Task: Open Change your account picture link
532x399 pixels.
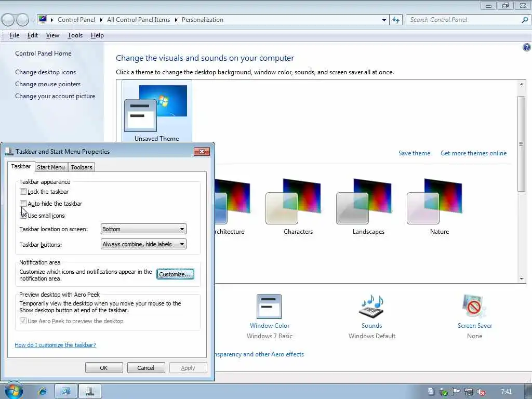Action: tap(55, 96)
